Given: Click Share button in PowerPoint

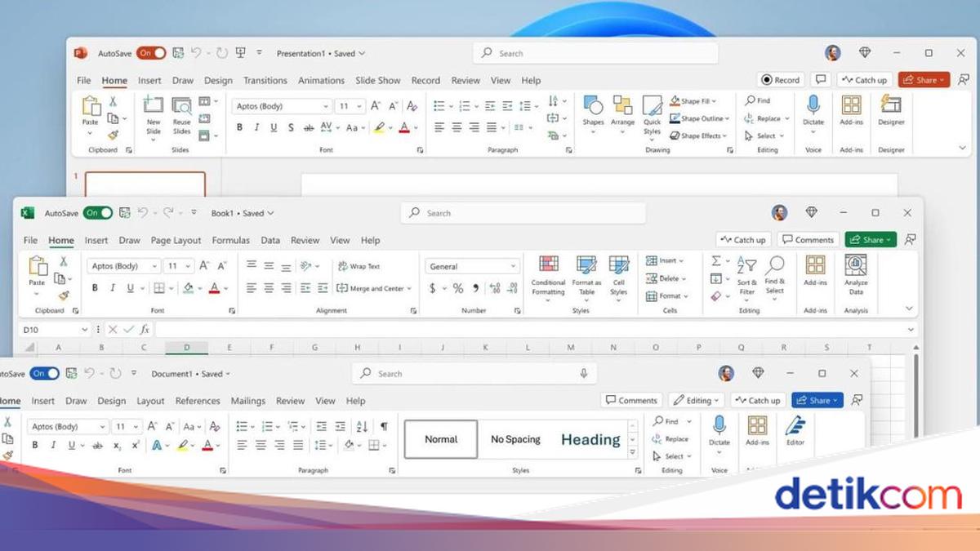Looking at the screenshot, I should [x=924, y=80].
